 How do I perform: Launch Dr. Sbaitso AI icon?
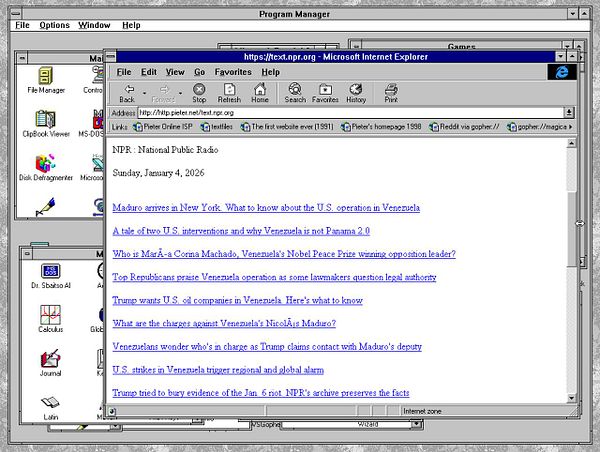[x=51, y=276]
